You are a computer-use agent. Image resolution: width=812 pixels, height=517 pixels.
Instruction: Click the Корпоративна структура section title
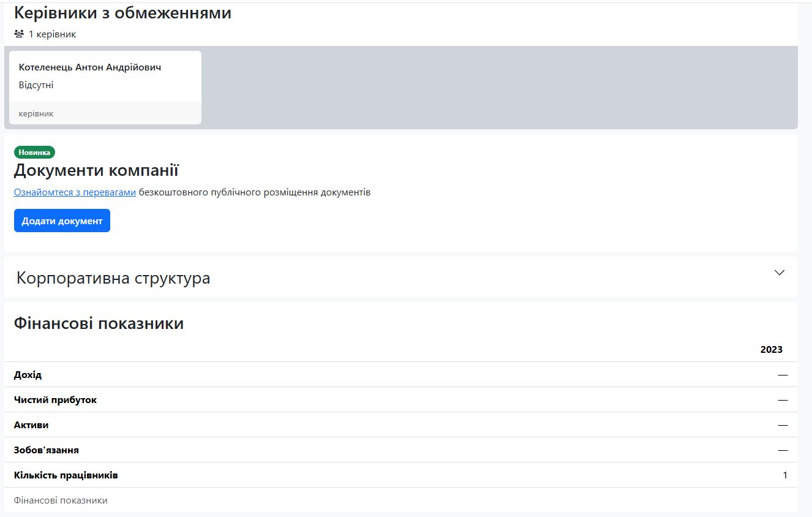click(113, 278)
